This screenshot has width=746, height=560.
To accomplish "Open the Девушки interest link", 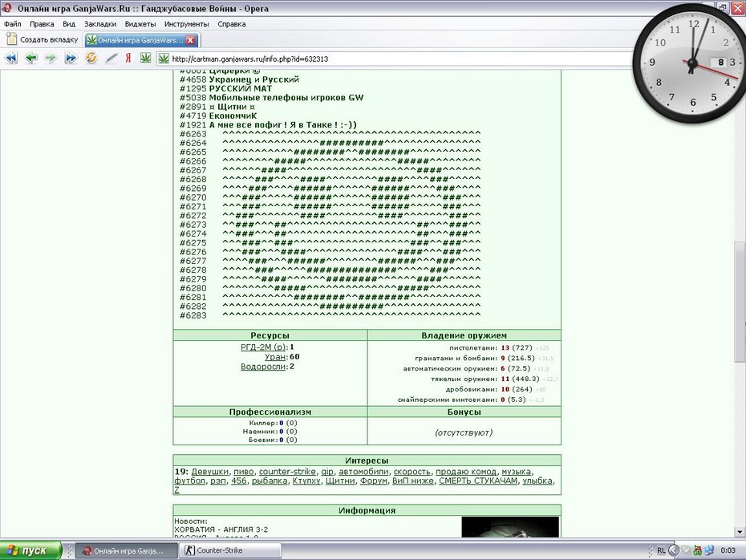I will click(210, 472).
